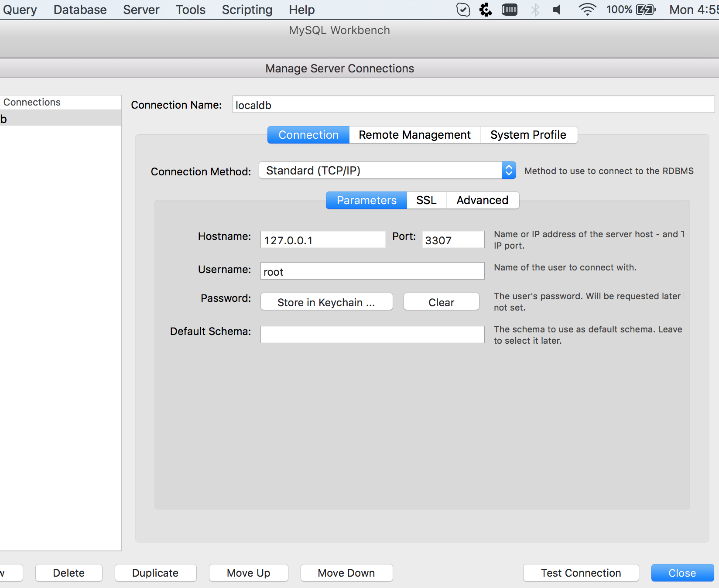Click the battery charging icon
This screenshot has width=719, height=588.
coord(646,10)
